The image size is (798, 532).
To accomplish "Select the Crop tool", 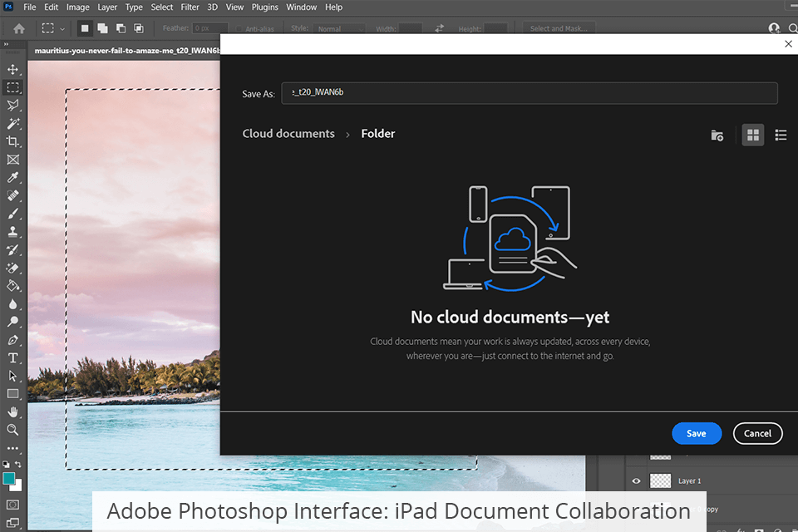I will (12, 141).
